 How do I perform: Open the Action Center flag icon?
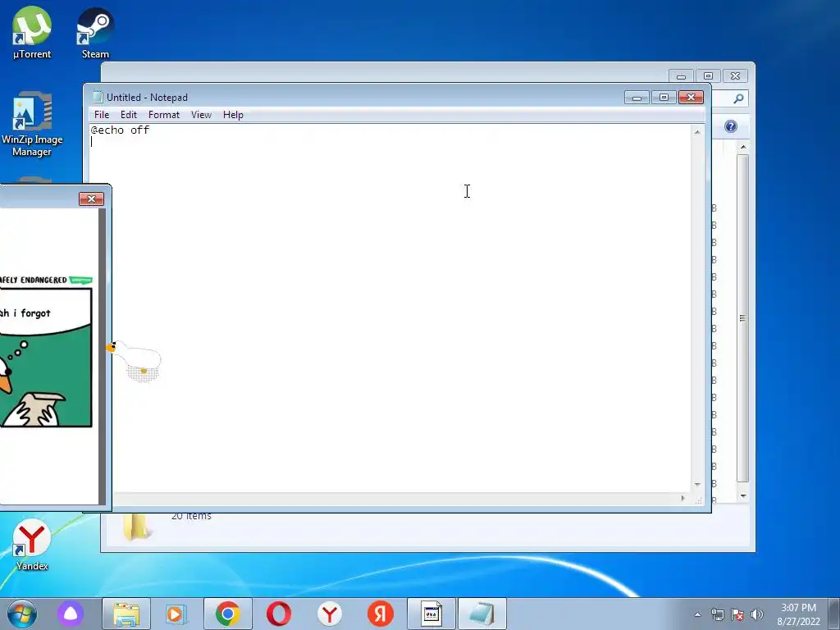pos(737,614)
